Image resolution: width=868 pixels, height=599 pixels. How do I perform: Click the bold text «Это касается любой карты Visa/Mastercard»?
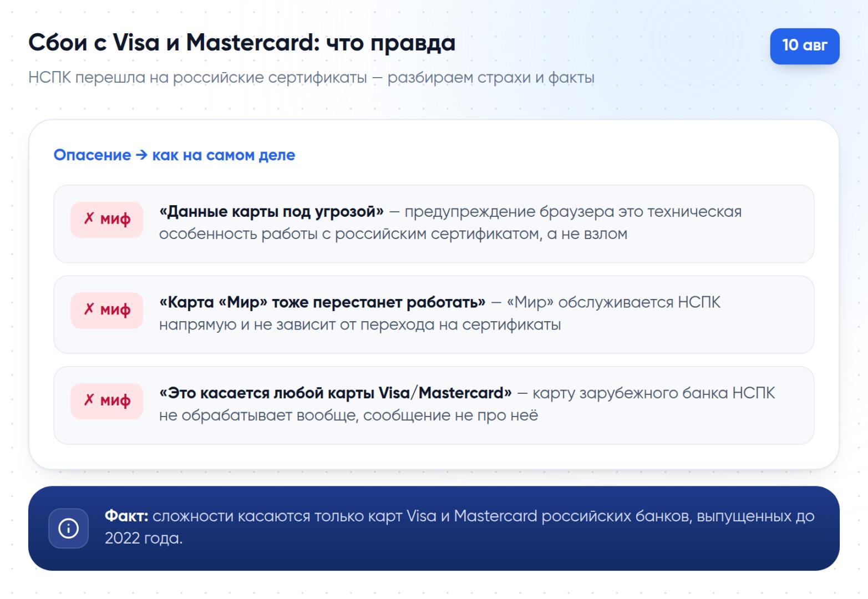pyautogui.click(x=336, y=393)
